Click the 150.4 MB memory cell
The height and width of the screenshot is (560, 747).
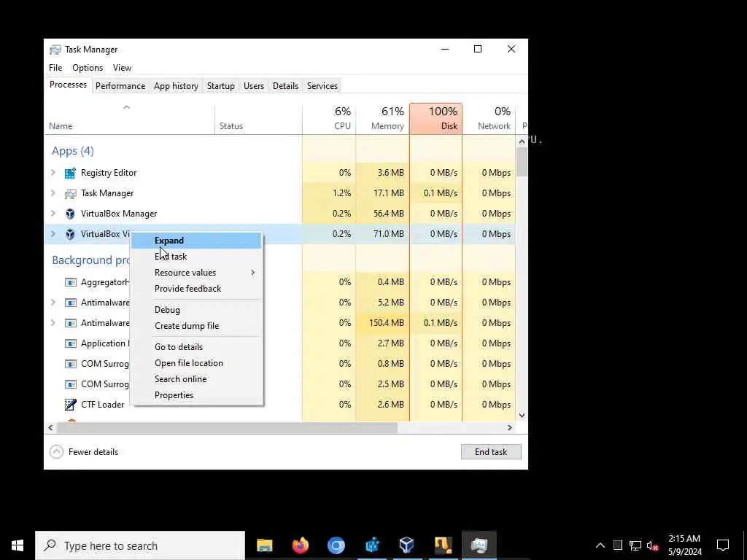[382, 323]
